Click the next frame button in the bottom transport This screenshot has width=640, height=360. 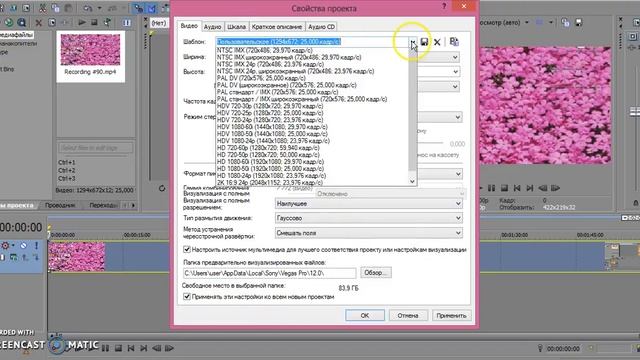(169, 348)
